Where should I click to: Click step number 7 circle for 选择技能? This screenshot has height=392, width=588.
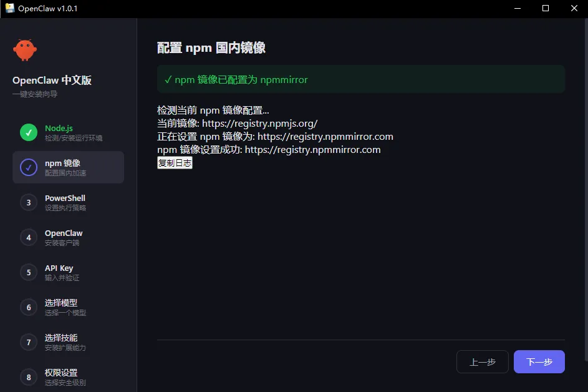click(x=29, y=342)
